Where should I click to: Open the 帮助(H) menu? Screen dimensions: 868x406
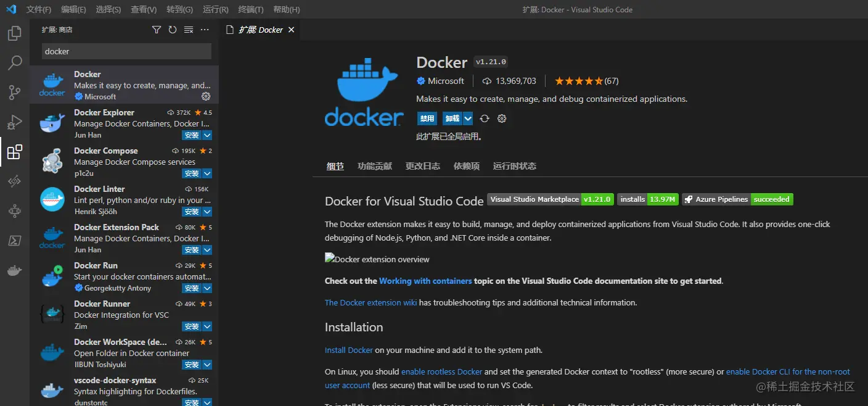coord(286,9)
